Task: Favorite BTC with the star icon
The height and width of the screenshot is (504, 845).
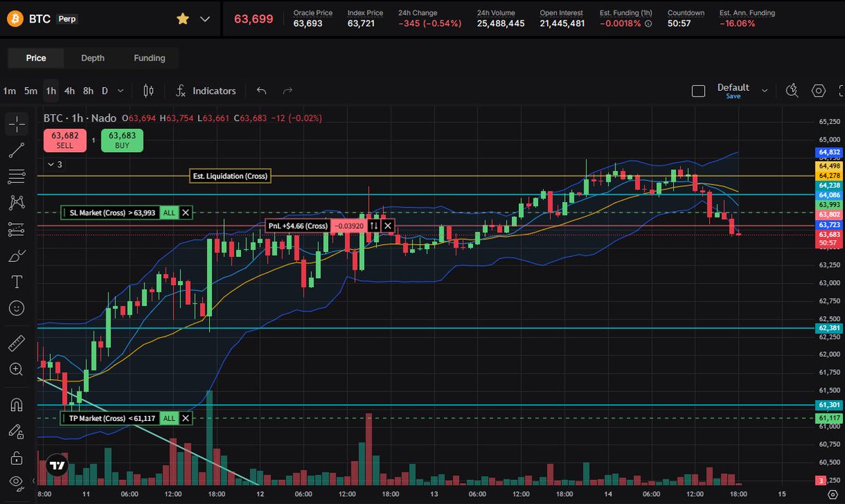Action: (182, 19)
